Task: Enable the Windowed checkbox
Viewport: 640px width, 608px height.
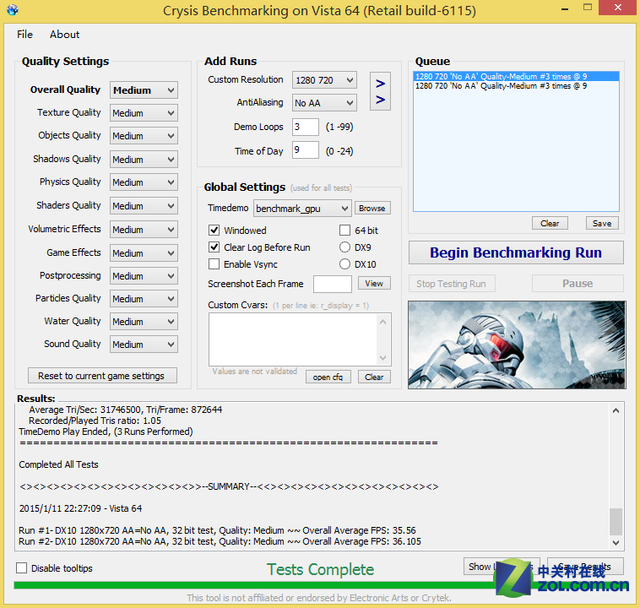Action: tap(214, 230)
